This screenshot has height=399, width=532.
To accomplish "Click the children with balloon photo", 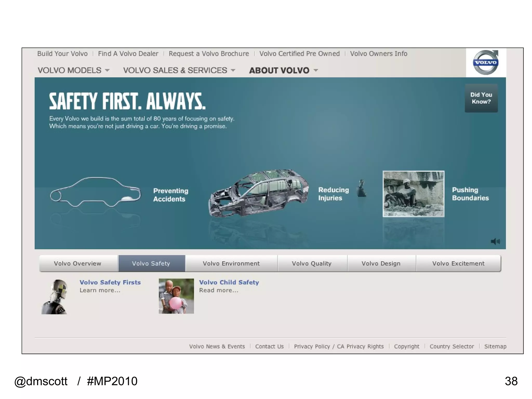I will (x=176, y=296).
